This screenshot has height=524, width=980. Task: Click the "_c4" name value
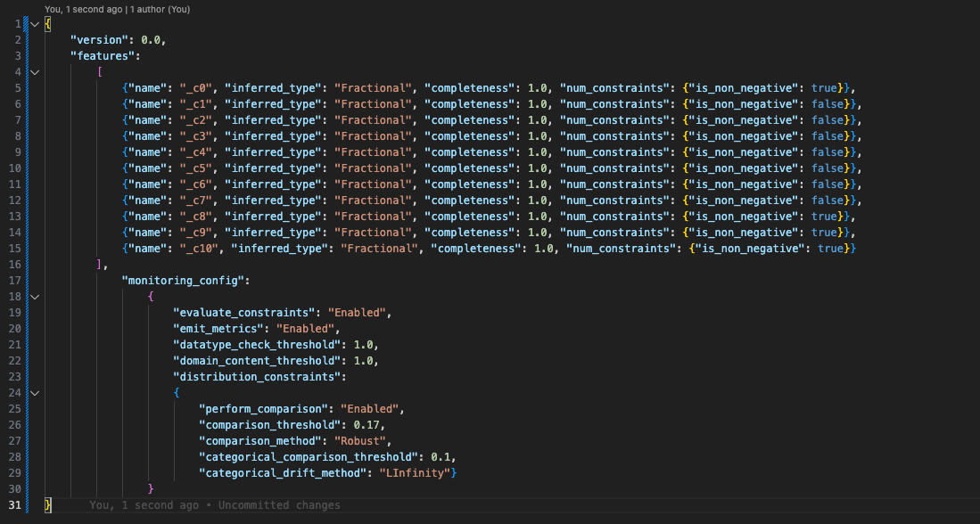pos(196,152)
